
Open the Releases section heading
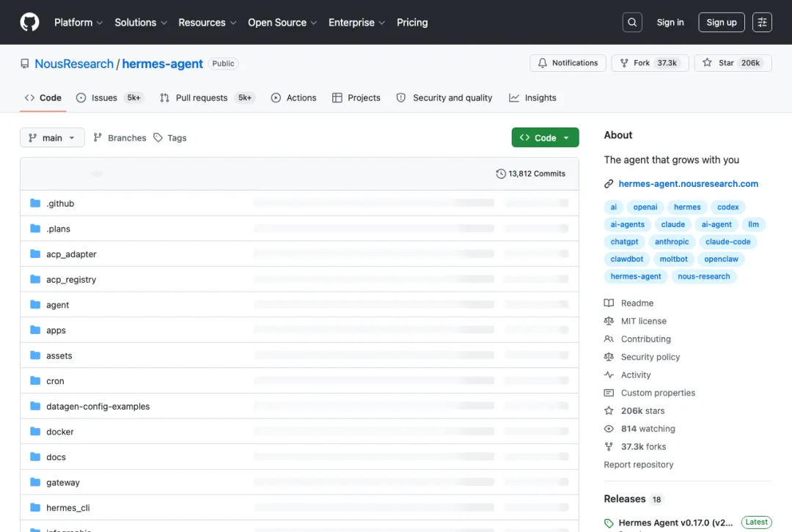pyautogui.click(x=625, y=499)
